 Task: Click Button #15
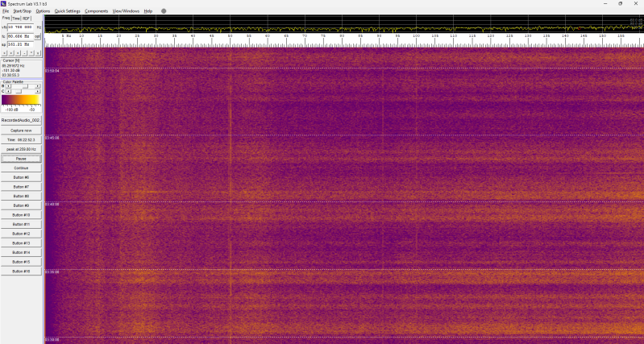pyautogui.click(x=21, y=262)
